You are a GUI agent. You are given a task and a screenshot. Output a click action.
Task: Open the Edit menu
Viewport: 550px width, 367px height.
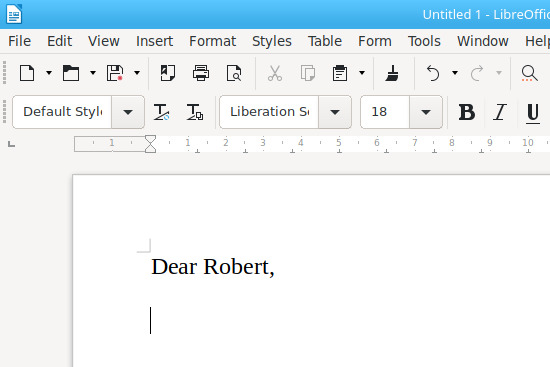click(60, 41)
